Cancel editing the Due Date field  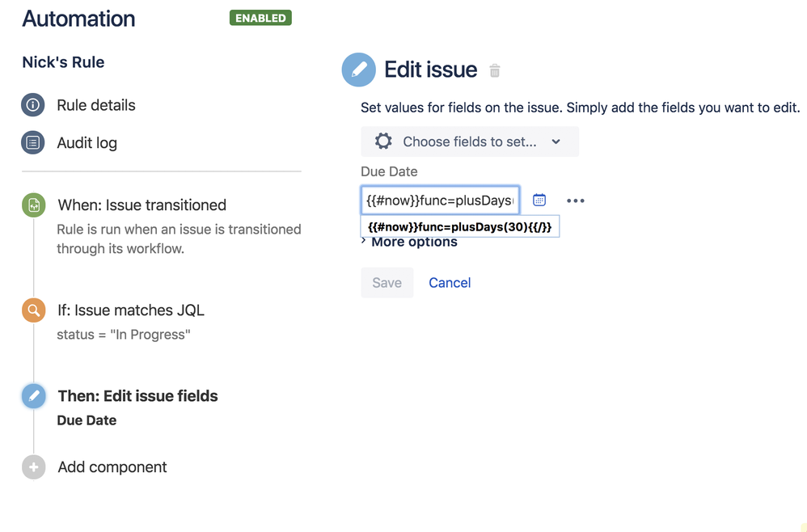450,282
